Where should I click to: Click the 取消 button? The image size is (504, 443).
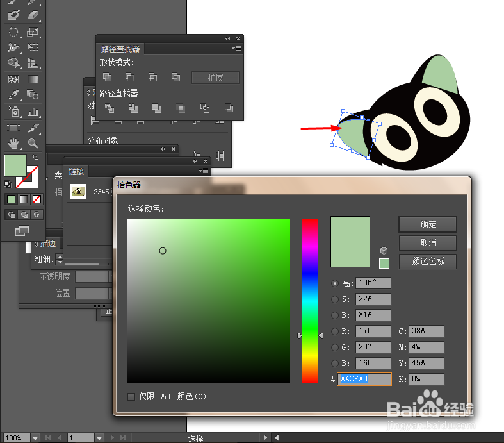[428, 243]
